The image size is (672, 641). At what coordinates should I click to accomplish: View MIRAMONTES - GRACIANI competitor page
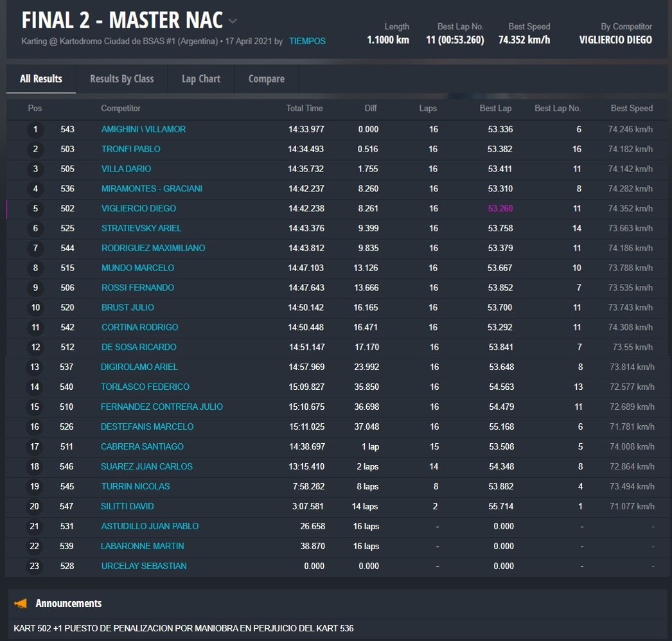tap(152, 189)
